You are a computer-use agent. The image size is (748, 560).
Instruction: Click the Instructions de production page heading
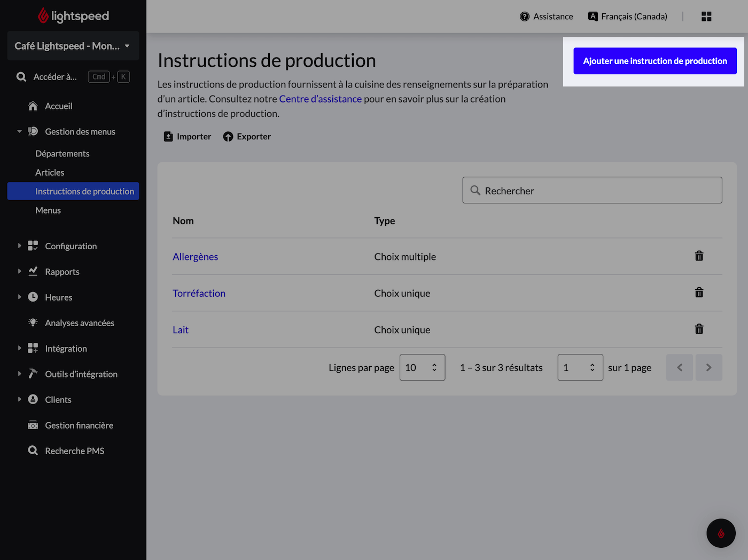(267, 60)
